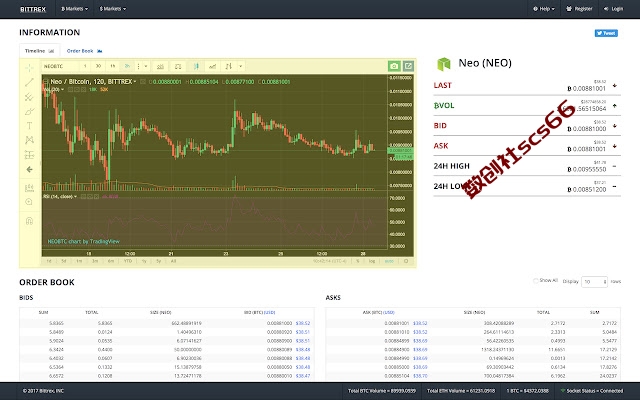Select the bar chart style icon
This screenshot has height=400, width=640.
point(229,66)
